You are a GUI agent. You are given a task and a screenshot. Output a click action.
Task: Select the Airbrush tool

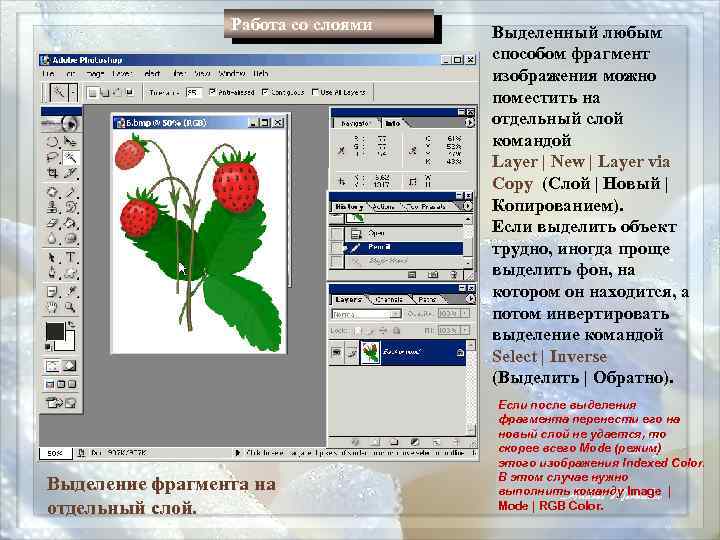[x=52, y=191]
